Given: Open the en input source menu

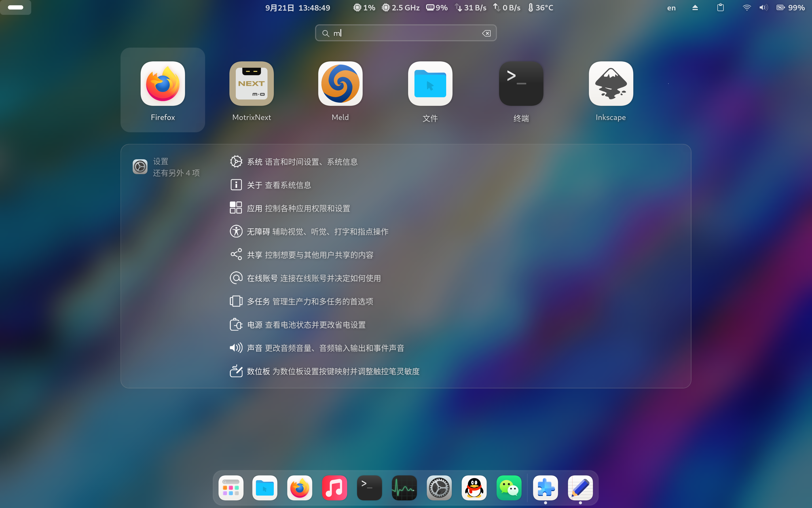Looking at the screenshot, I should (671, 8).
